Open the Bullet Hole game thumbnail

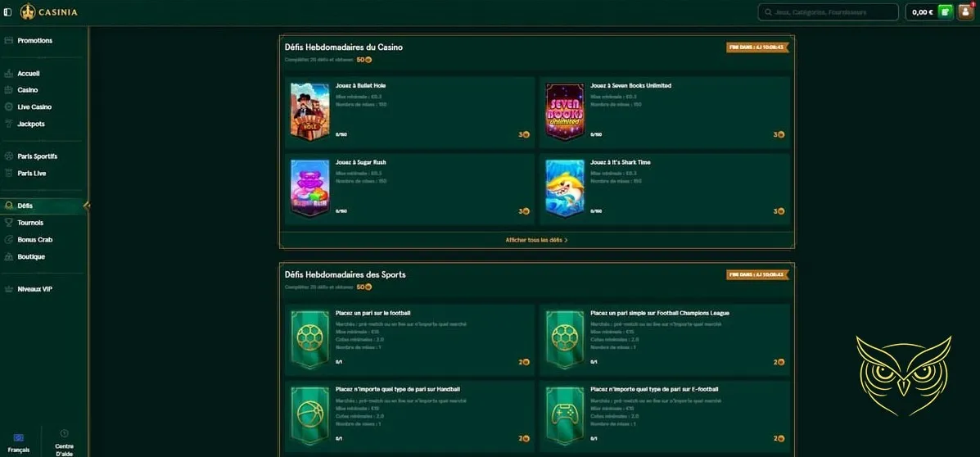pos(310,112)
